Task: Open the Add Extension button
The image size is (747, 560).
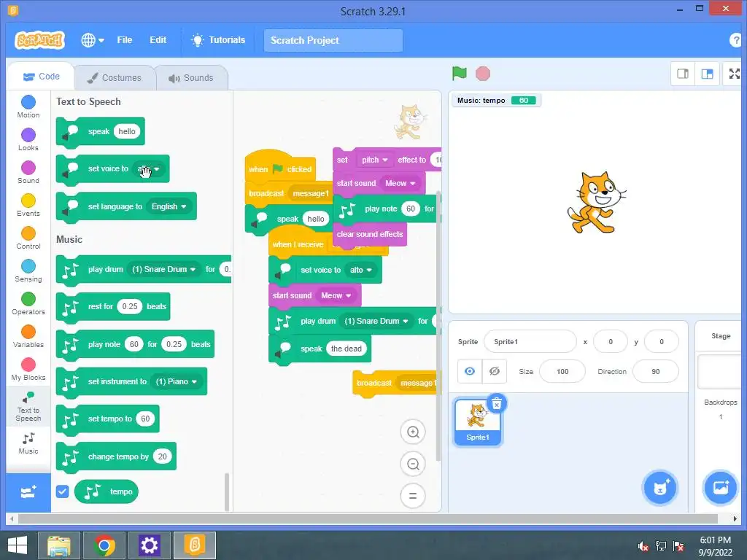Action: point(28,492)
